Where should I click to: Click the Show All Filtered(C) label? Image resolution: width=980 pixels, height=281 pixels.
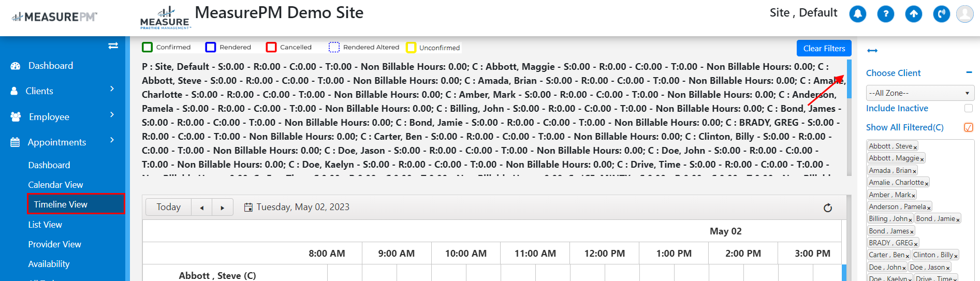[905, 127]
